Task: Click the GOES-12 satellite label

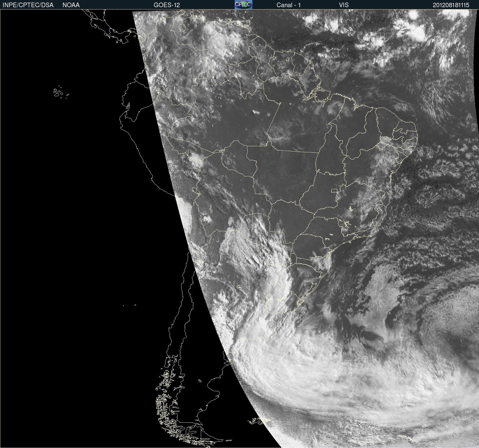Action: [167, 5]
